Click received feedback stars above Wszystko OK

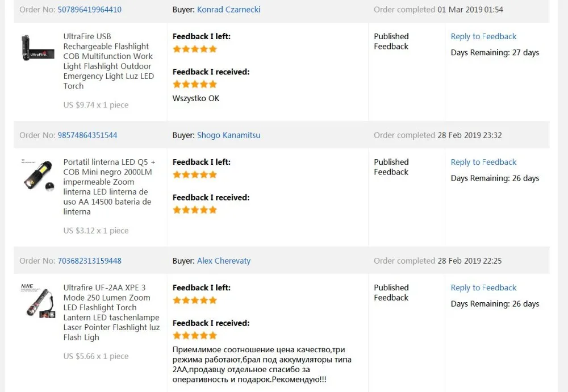(195, 84)
